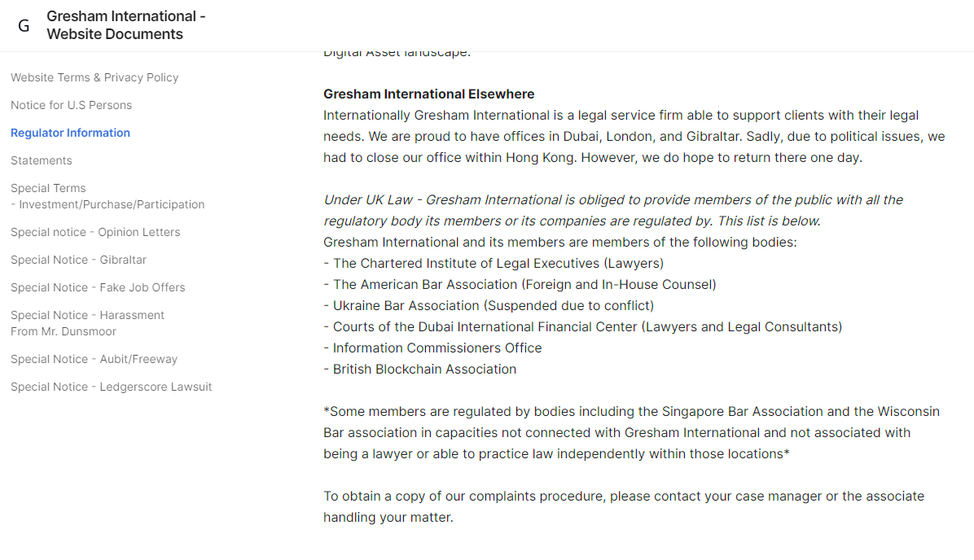Open Special Notice - Ledgerscore Lawsuit
The width and height of the screenshot is (974, 560).
(112, 387)
